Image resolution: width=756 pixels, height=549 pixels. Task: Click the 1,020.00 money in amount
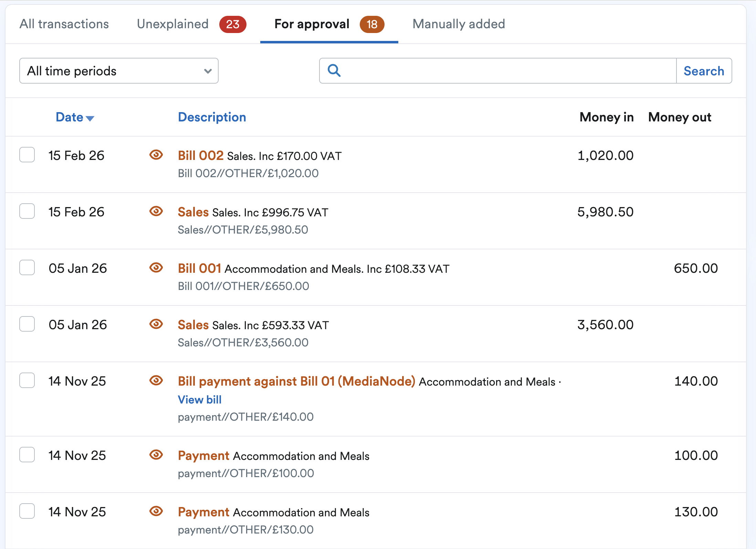click(x=605, y=155)
